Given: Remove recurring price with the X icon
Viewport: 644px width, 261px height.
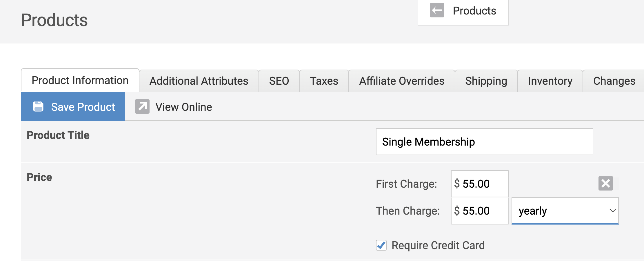Looking at the screenshot, I should pyautogui.click(x=605, y=183).
